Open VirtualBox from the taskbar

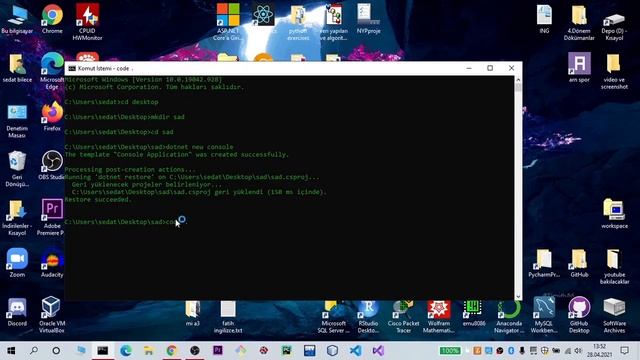click(x=332, y=351)
